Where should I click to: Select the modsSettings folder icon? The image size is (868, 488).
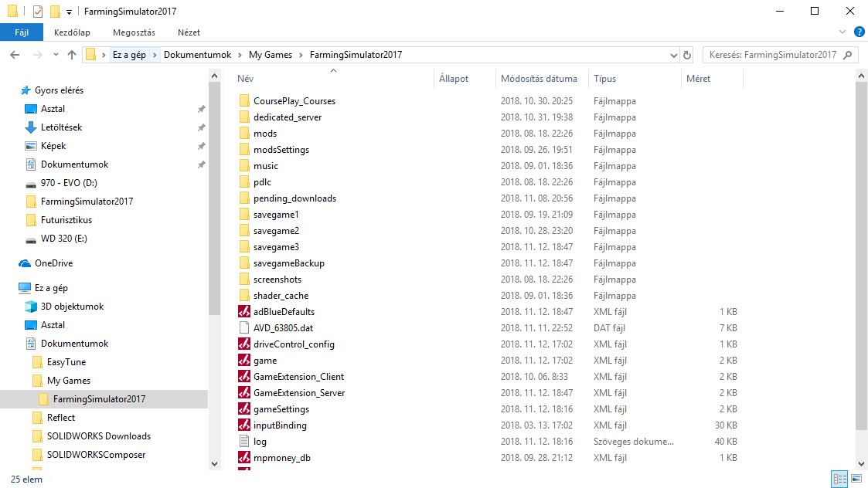click(244, 149)
